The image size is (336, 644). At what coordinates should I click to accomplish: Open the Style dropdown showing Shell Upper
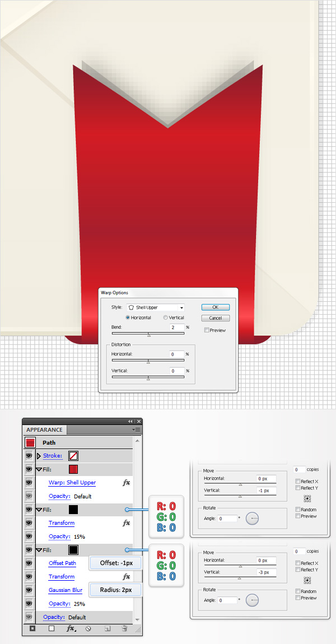(x=155, y=307)
